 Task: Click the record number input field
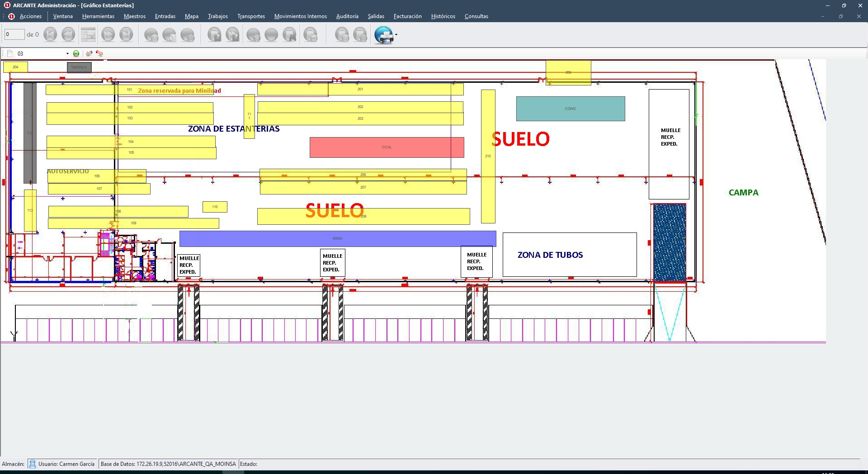(14, 34)
